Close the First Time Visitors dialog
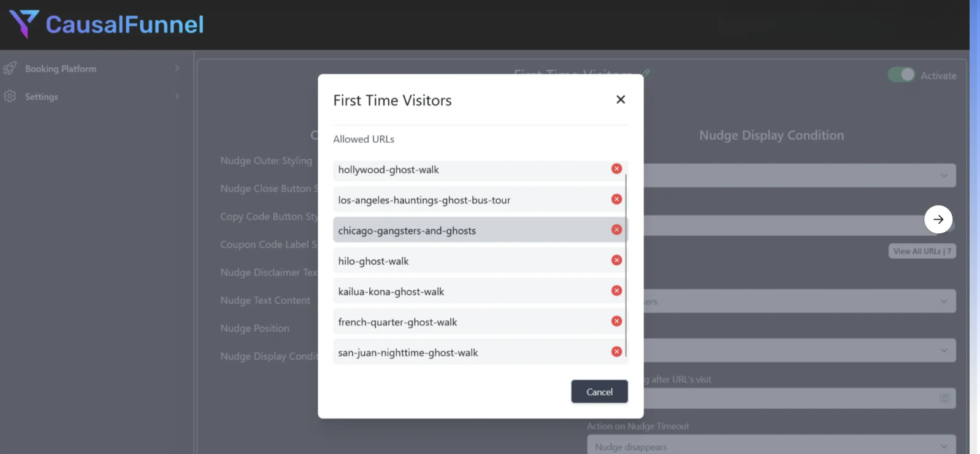 click(x=621, y=99)
